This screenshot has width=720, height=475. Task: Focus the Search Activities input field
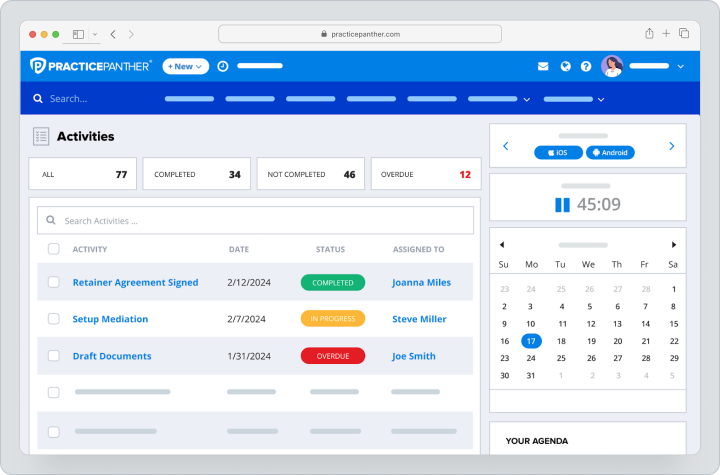(255, 221)
